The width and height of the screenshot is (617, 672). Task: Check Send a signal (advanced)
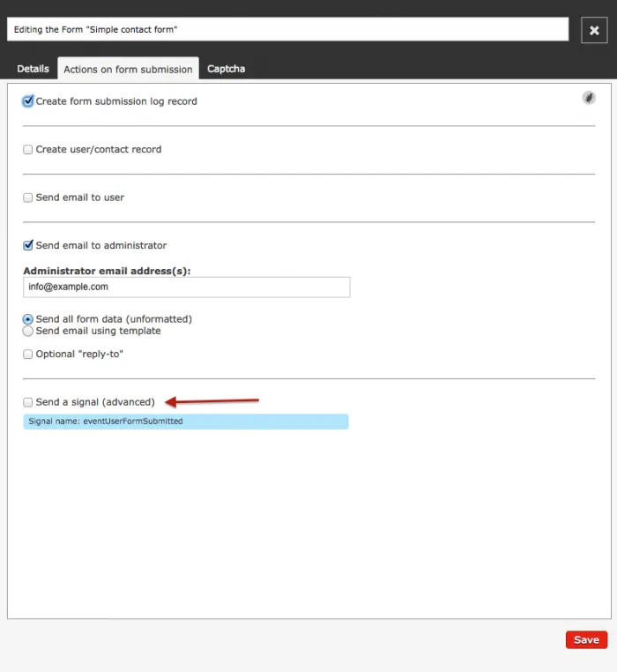point(28,402)
